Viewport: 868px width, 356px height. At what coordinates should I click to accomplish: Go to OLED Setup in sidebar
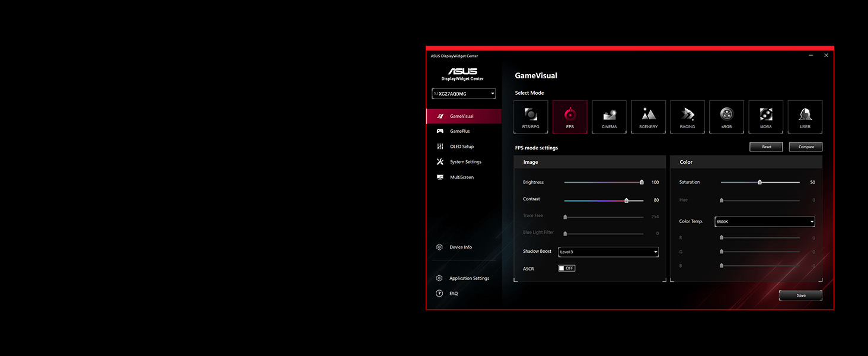[461, 147]
